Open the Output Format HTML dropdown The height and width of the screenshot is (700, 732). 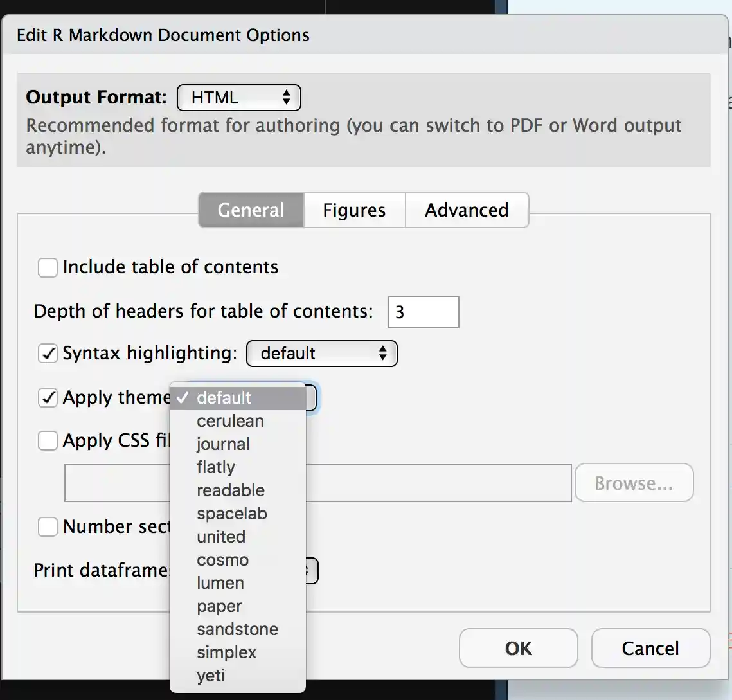(x=238, y=98)
